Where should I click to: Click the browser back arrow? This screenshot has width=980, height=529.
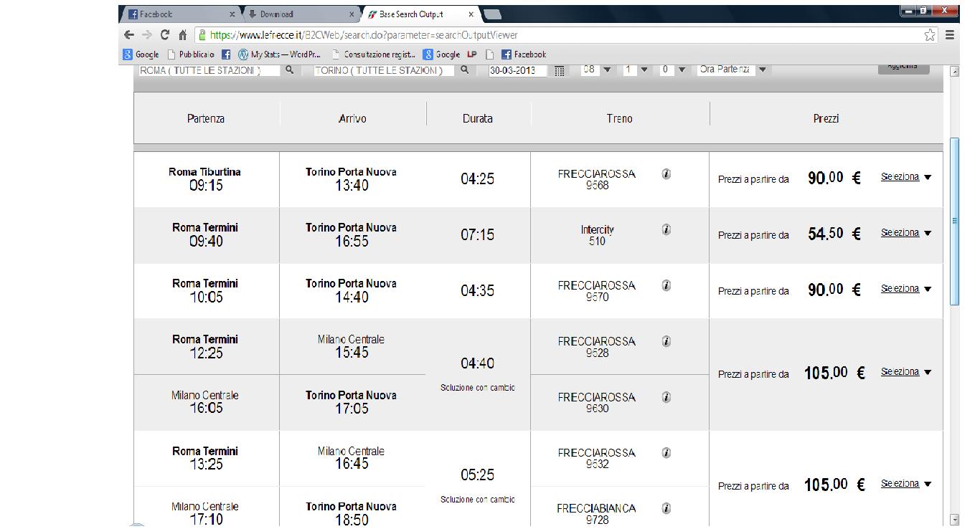click(129, 34)
